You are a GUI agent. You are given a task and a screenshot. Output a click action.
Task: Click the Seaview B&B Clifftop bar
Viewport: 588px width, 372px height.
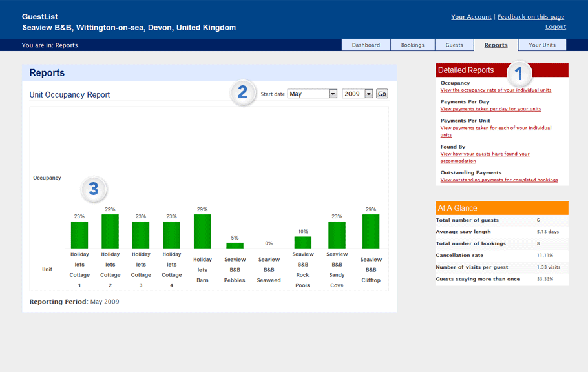click(x=371, y=231)
